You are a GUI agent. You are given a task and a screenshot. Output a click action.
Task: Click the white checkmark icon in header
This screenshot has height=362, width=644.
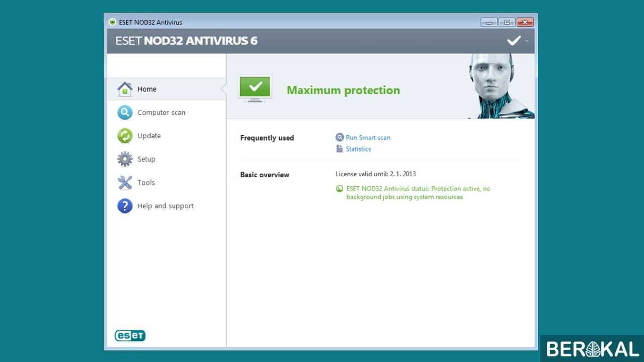[x=513, y=41]
